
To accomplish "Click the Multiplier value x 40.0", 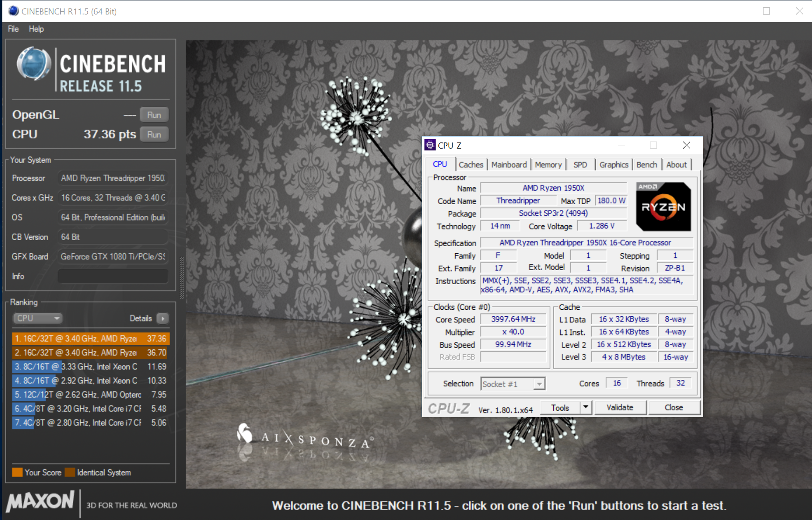I will pos(513,332).
